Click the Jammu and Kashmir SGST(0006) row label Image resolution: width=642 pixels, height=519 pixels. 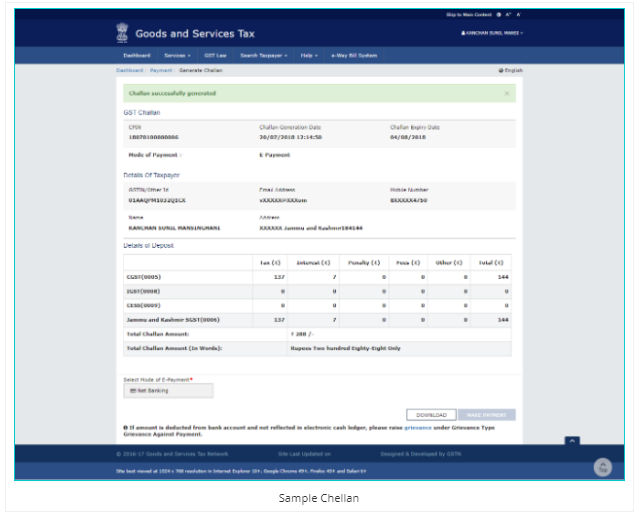(x=173, y=320)
